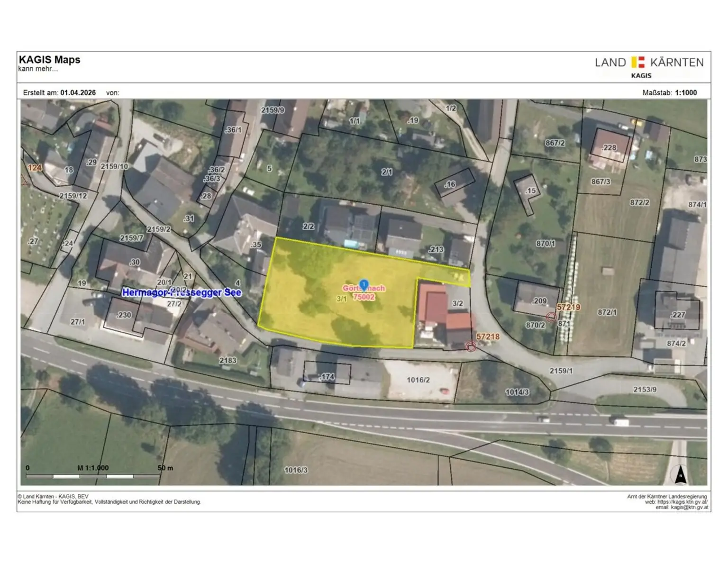
Task: Select the red survey point circle 57218
Action: tap(471, 347)
